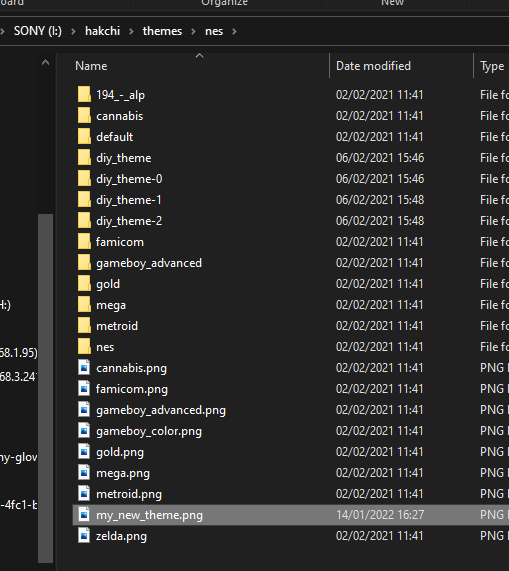Select the gameboy_advanced folder name
Viewport: 509px width, 571px height.
(x=149, y=263)
